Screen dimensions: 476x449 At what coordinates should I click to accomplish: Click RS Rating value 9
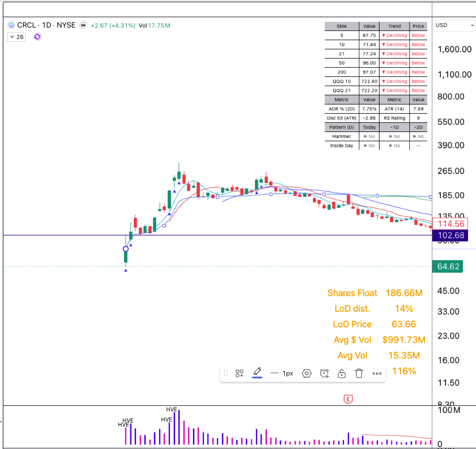point(419,118)
